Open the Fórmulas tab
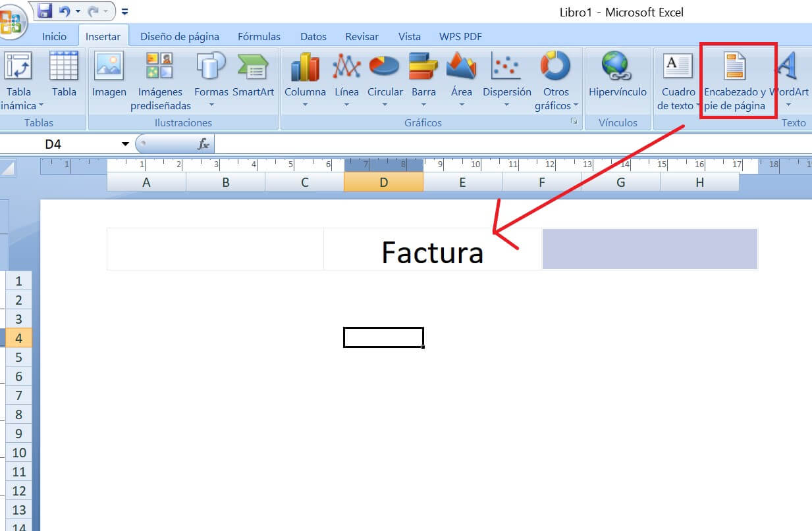Image resolution: width=812 pixels, height=531 pixels. [259, 37]
